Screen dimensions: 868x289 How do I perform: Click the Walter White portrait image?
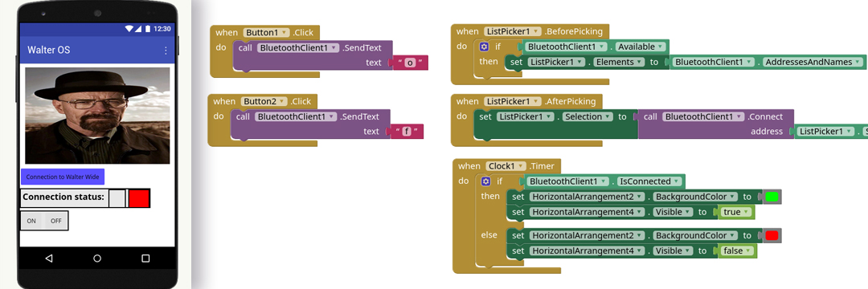(x=97, y=116)
